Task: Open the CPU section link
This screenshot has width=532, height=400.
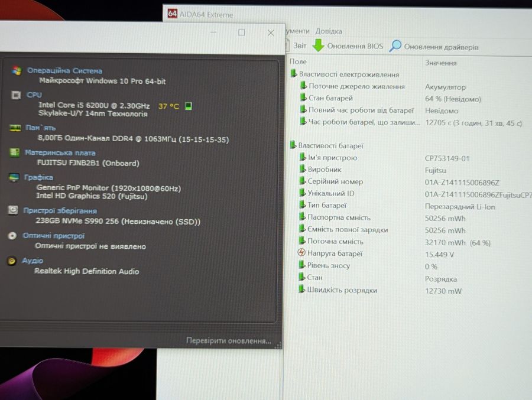Action: coord(34,95)
